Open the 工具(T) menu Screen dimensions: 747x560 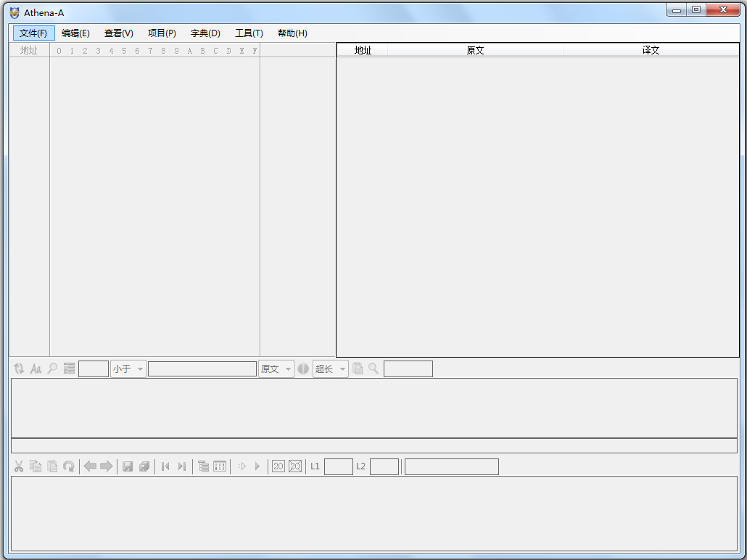pos(249,33)
